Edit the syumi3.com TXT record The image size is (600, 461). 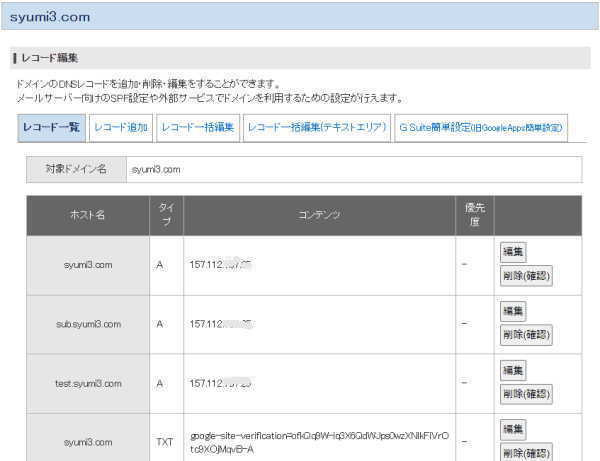point(513,429)
